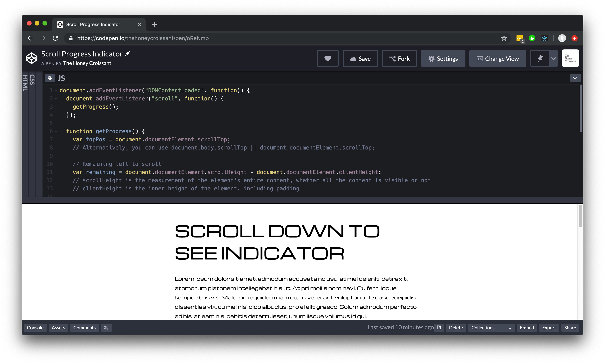Switch to the HTML editor tab
The height and width of the screenshot is (364, 605).
25,83
